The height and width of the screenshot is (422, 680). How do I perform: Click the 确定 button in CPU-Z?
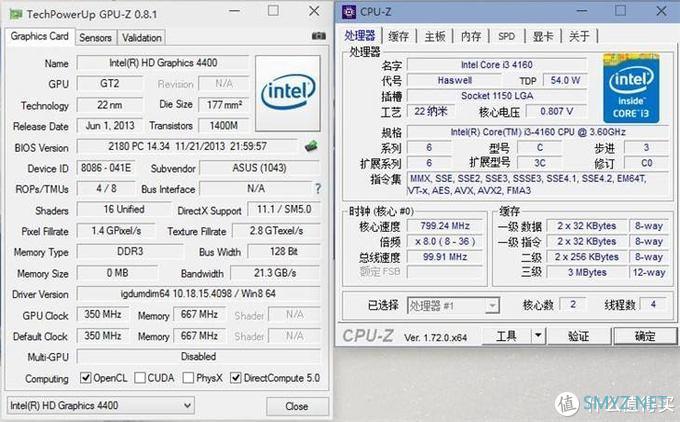645,336
